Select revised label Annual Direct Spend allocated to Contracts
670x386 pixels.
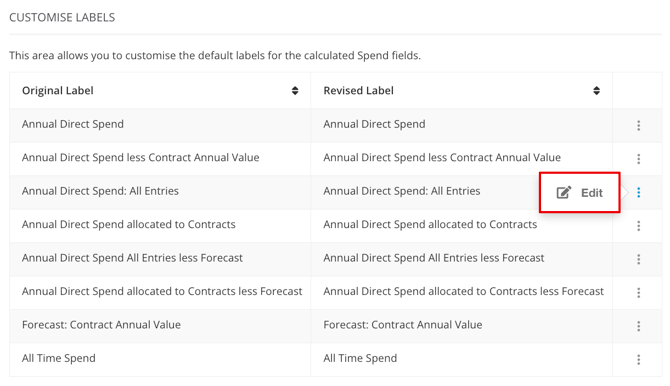coord(430,224)
